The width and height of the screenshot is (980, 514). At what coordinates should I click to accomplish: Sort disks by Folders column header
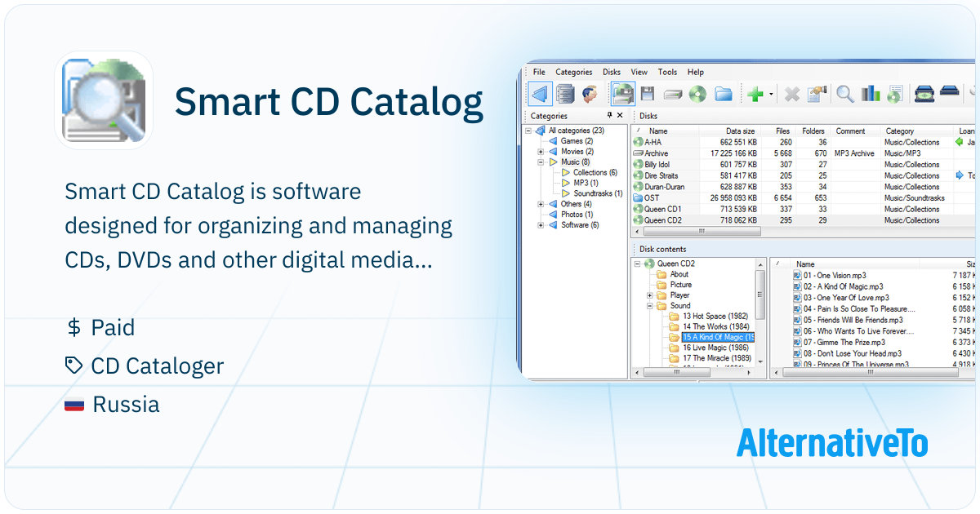pyautogui.click(x=814, y=131)
